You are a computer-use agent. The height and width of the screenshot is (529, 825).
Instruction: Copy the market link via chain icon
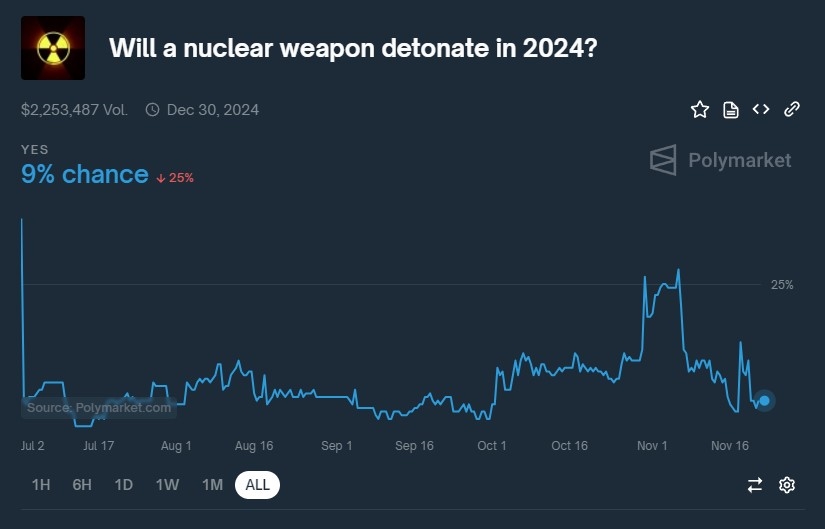tap(792, 109)
